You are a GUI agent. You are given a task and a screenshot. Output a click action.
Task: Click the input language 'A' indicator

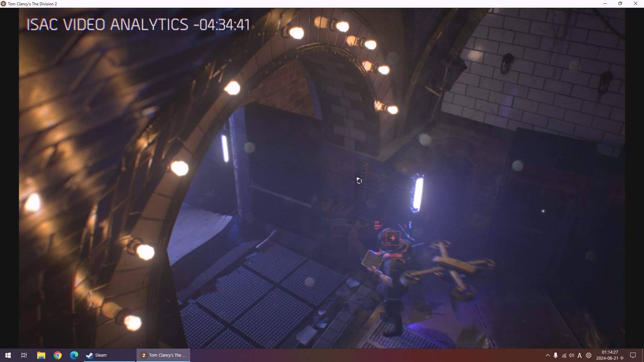tap(580, 356)
